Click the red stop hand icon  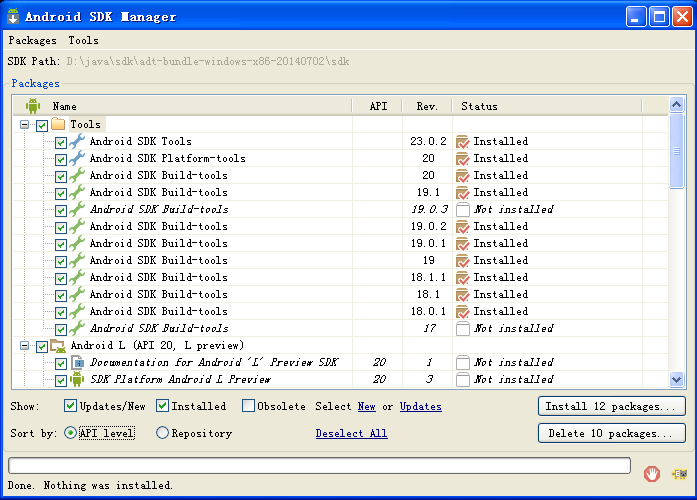(x=652, y=474)
